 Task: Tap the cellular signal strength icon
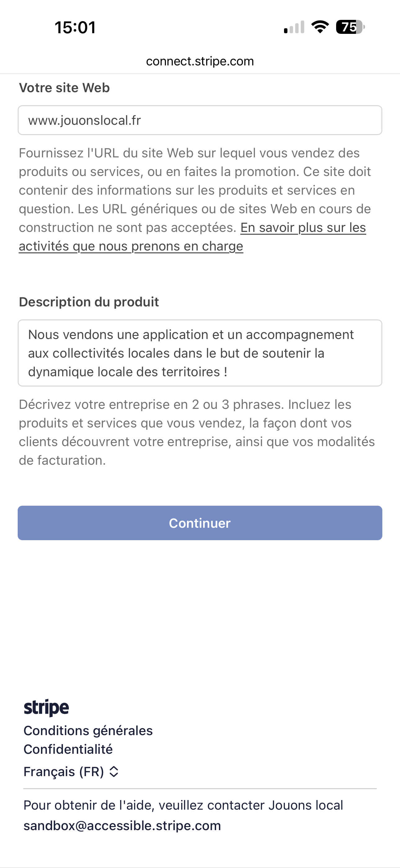point(294,27)
